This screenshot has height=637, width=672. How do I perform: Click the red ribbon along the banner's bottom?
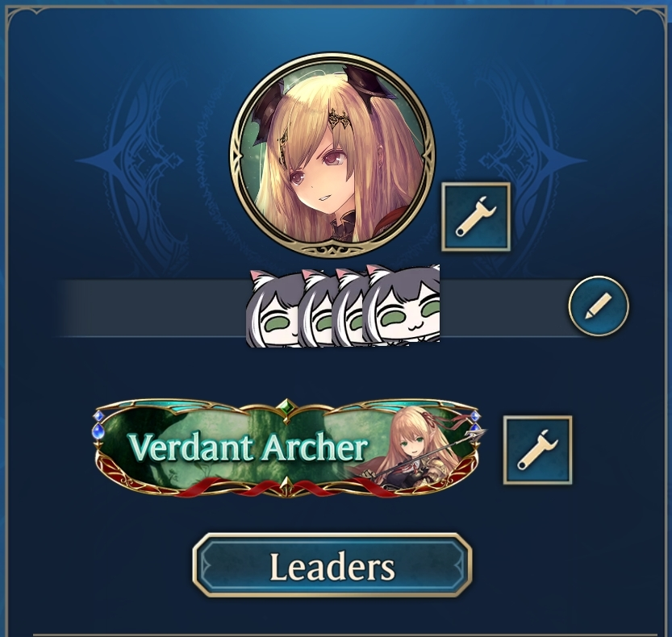[x=287, y=488]
